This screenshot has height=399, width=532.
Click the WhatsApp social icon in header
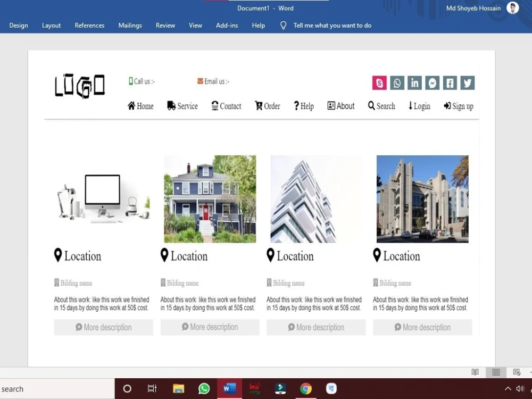(397, 83)
